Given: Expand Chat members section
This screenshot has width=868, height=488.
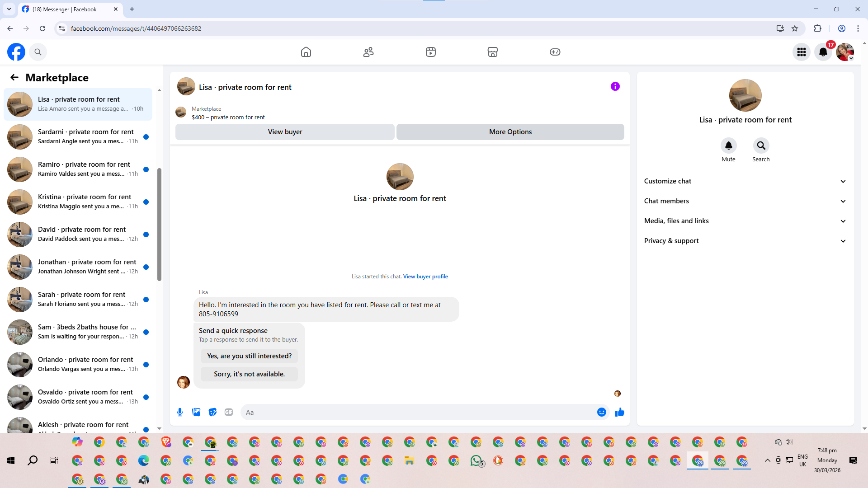Looking at the screenshot, I should pyautogui.click(x=745, y=201).
